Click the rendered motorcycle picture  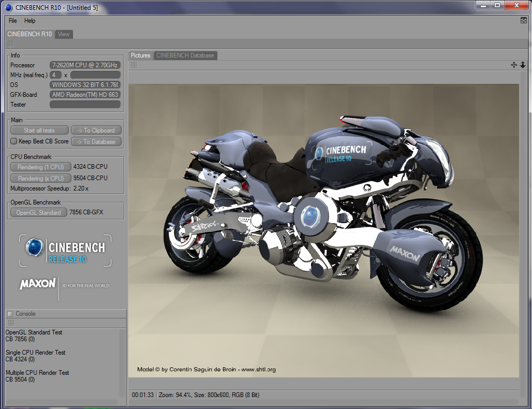(323, 231)
